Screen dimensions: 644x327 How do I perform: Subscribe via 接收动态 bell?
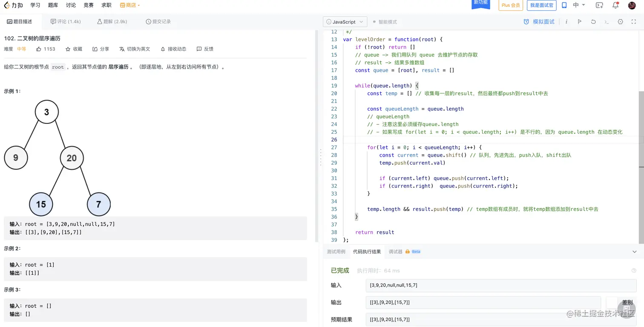click(173, 49)
